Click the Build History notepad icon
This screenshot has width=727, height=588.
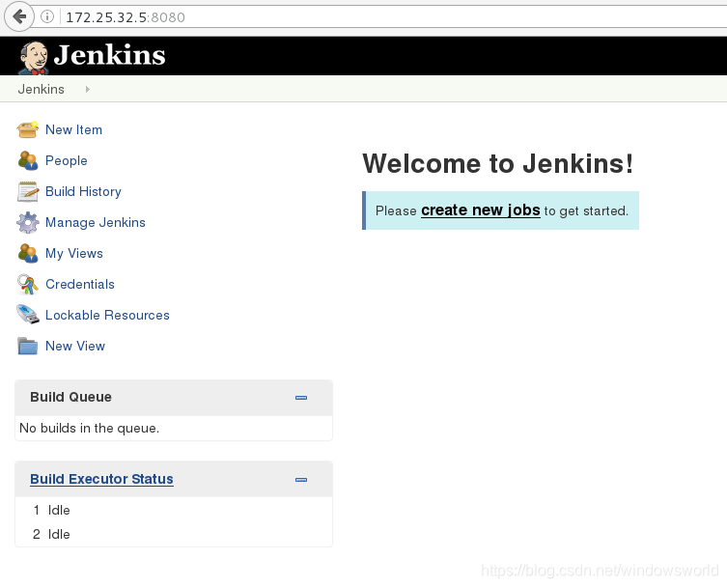pos(27,191)
